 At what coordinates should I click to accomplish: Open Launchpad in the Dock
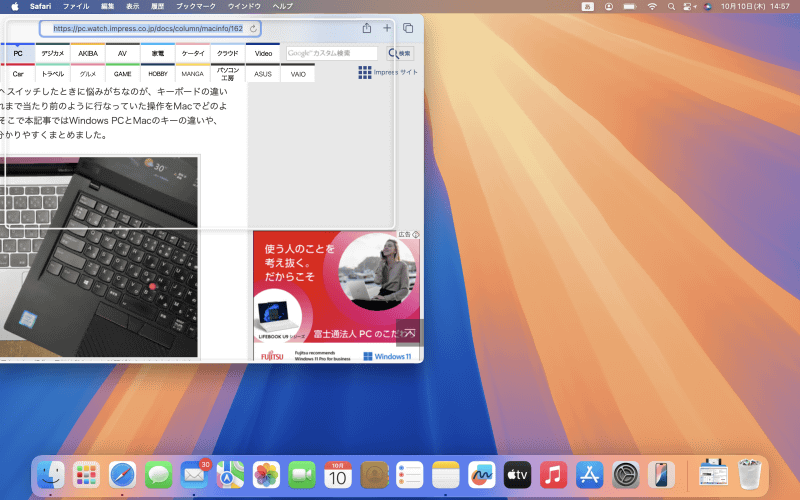click(86, 475)
